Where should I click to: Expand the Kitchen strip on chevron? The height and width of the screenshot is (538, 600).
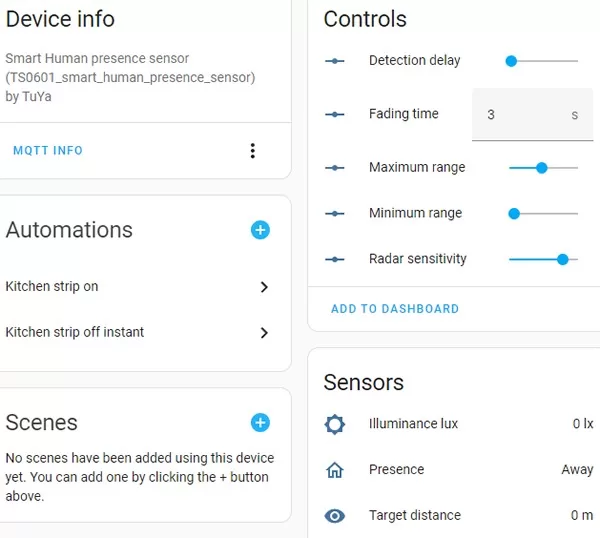click(264, 287)
